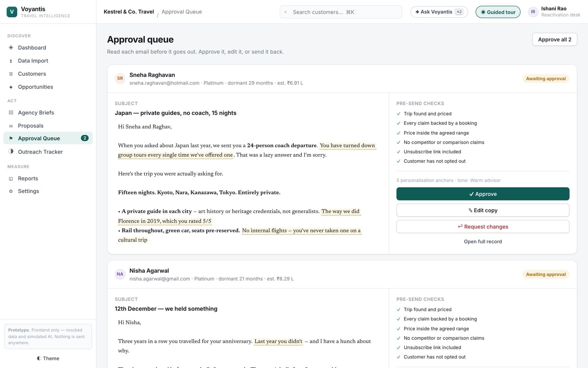Click Edit copy for the Japan email
This screenshot has width=588, height=368.
(483, 210)
